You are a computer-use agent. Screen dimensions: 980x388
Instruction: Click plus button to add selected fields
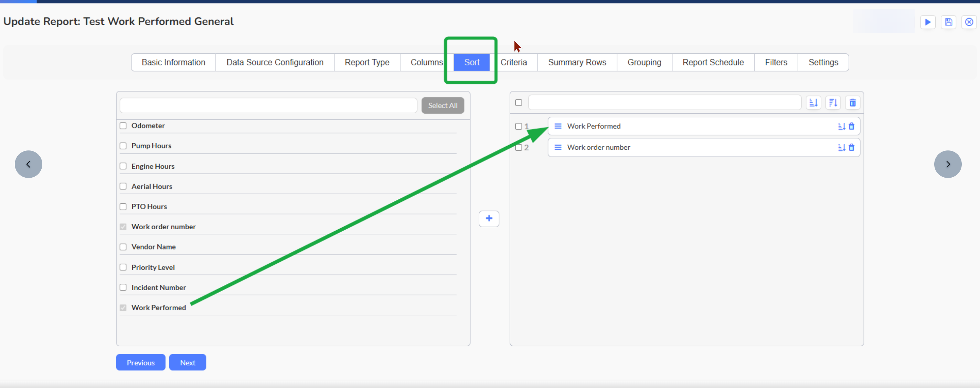click(x=489, y=219)
